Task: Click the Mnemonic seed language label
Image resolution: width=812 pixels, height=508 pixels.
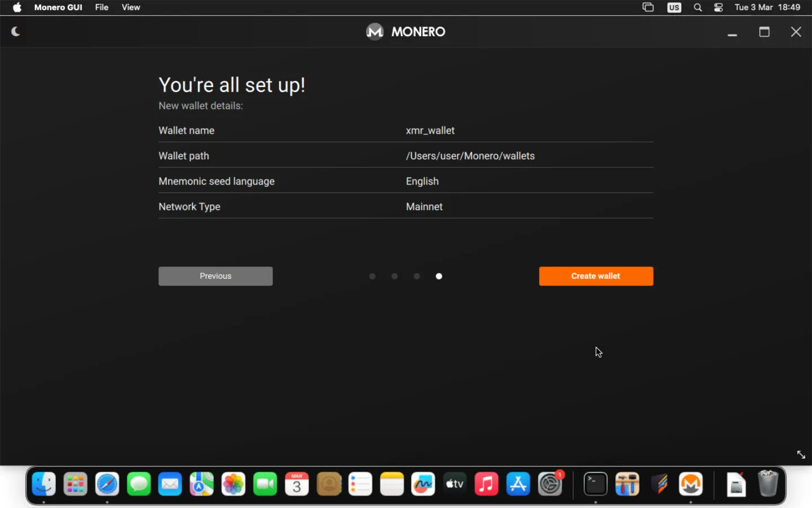Action: (217, 181)
